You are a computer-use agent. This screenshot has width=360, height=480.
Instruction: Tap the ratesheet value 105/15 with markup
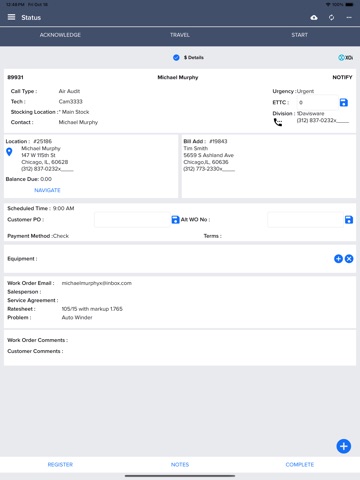pos(92,309)
